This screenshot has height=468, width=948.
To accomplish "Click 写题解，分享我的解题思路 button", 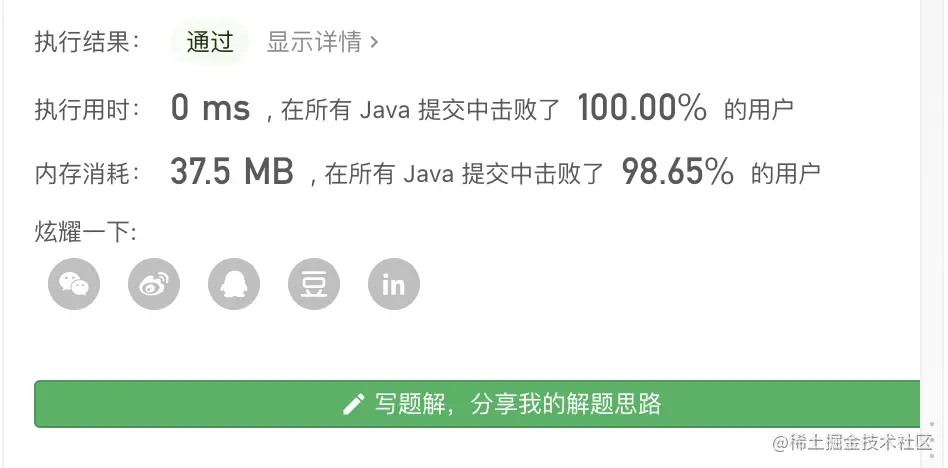I will click(477, 404).
